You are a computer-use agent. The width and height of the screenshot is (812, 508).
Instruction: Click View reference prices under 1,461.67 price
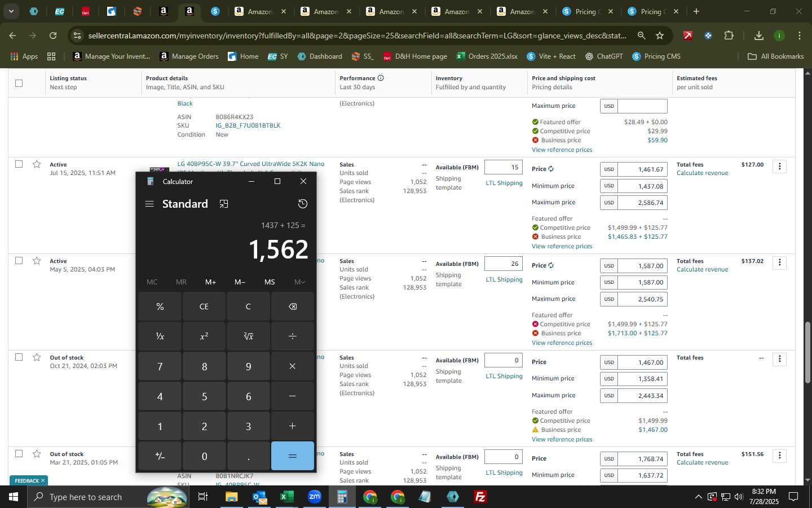click(562, 246)
